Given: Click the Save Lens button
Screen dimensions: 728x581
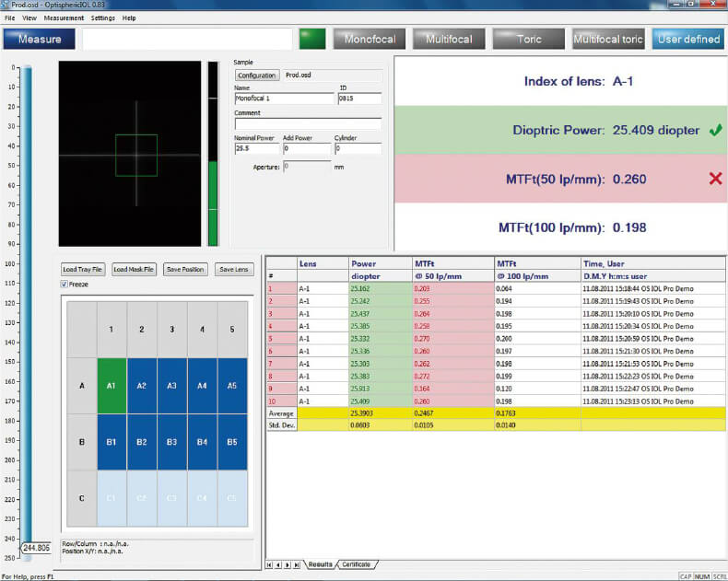Looking at the screenshot, I should point(234,270).
